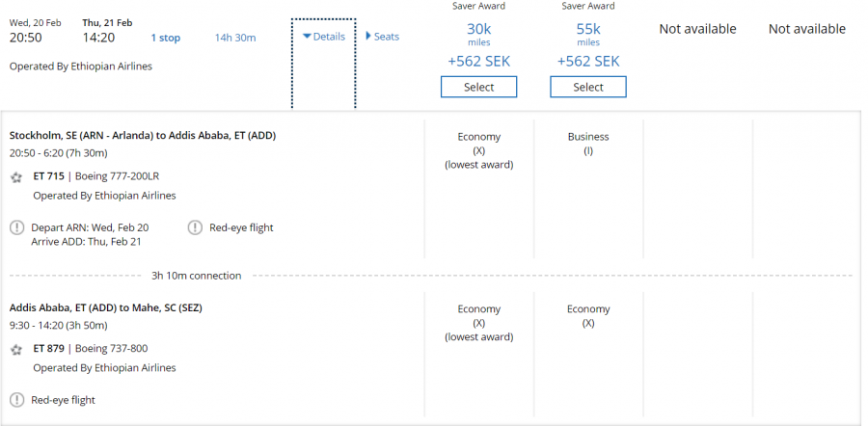The height and width of the screenshot is (426, 868).
Task: Click the first Not available award column
Action: pos(697,29)
